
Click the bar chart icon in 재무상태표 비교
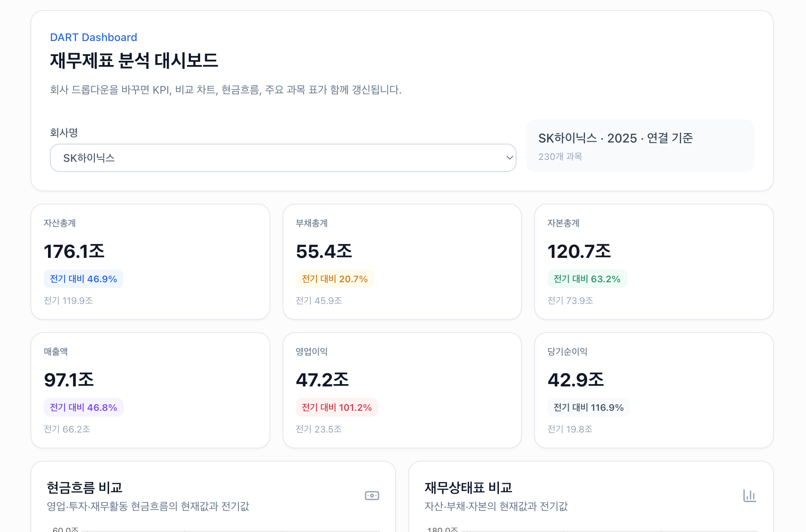[749, 496]
